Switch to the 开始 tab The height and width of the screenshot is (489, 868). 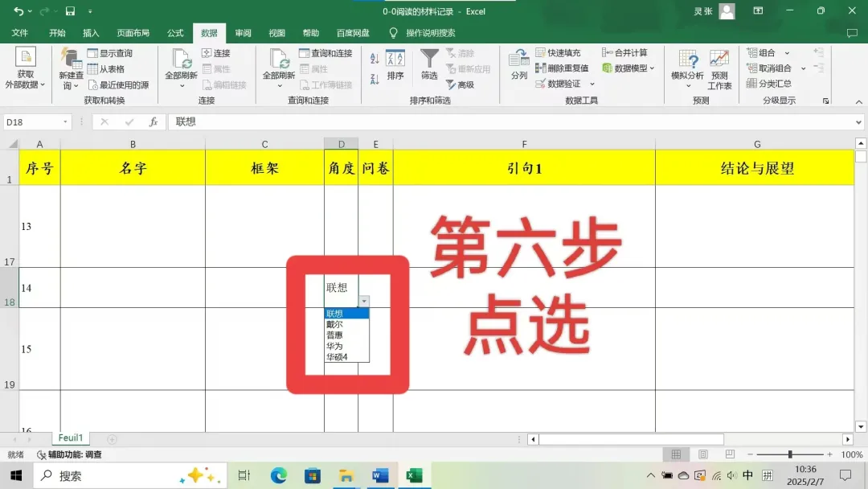point(57,33)
